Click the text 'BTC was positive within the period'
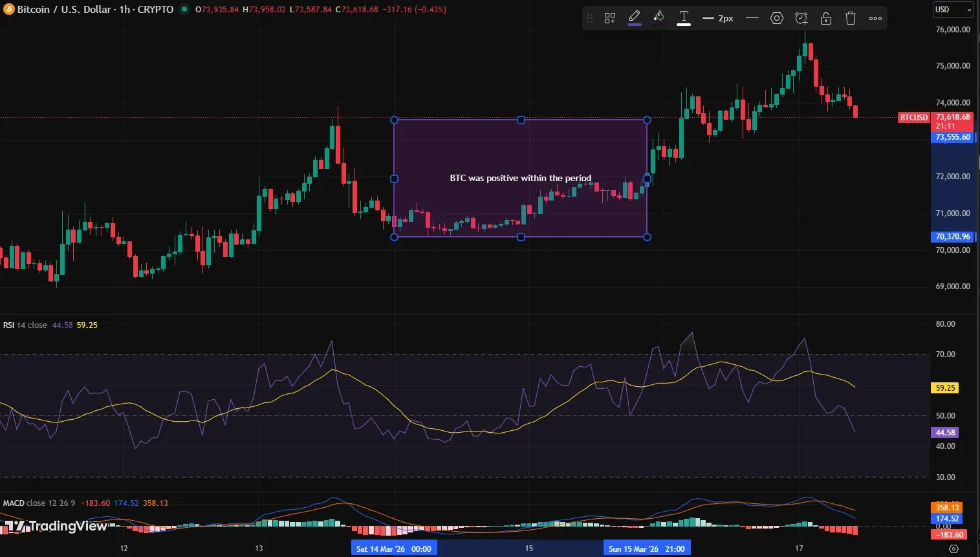The width and height of the screenshot is (980, 557). coord(521,178)
